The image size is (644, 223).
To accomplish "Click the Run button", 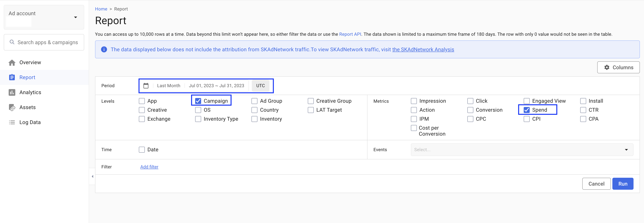I will pos(623,184).
